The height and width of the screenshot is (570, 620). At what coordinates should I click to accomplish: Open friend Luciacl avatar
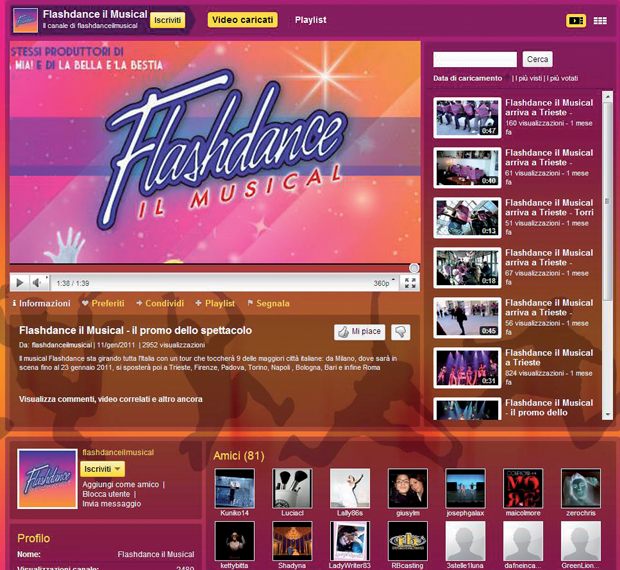[292, 489]
